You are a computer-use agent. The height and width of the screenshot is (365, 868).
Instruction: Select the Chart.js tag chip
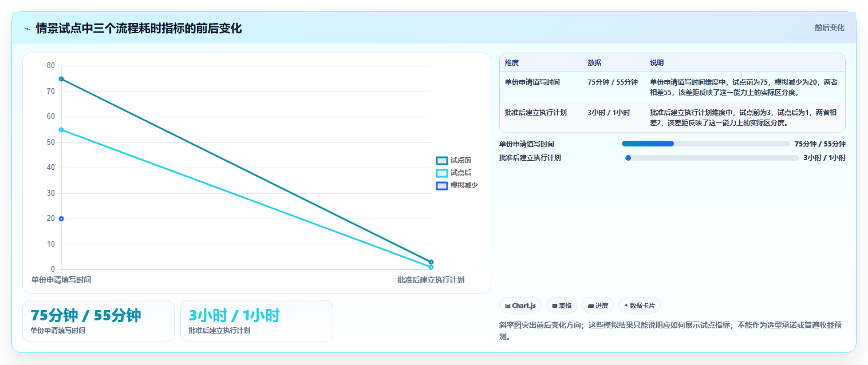(x=520, y=306)
